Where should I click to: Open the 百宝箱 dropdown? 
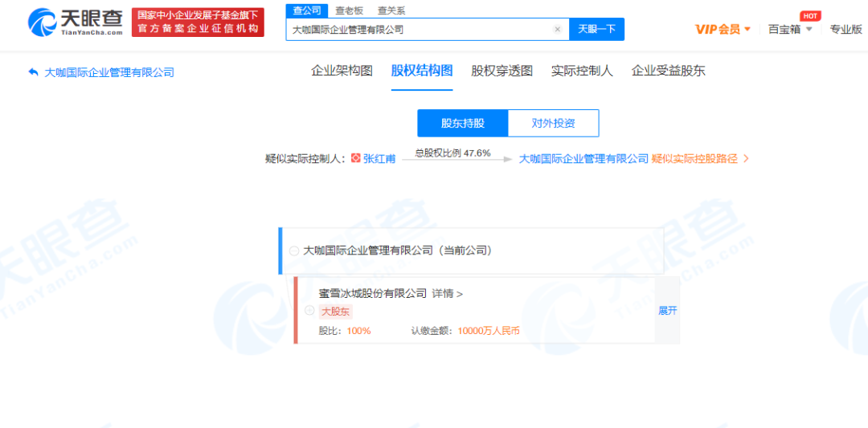[790, 29]
